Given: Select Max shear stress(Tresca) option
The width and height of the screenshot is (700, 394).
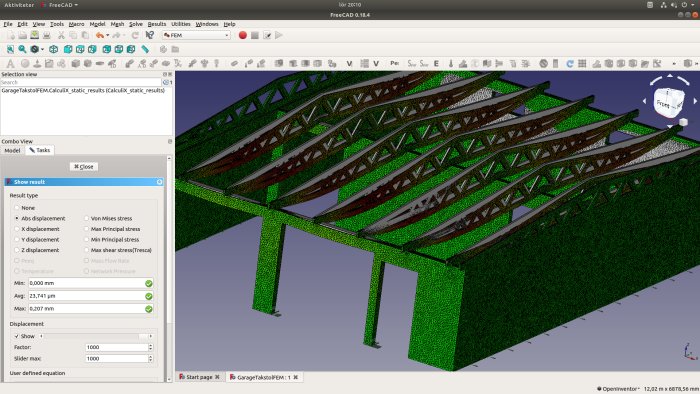Looking at the screenshot, I should [87, 250].
